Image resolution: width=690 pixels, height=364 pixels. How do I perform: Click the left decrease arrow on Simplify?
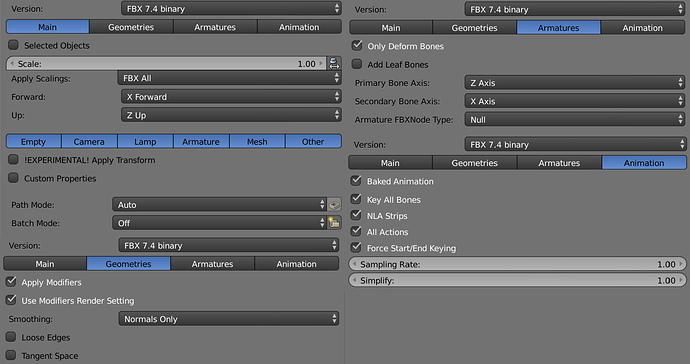355,280
